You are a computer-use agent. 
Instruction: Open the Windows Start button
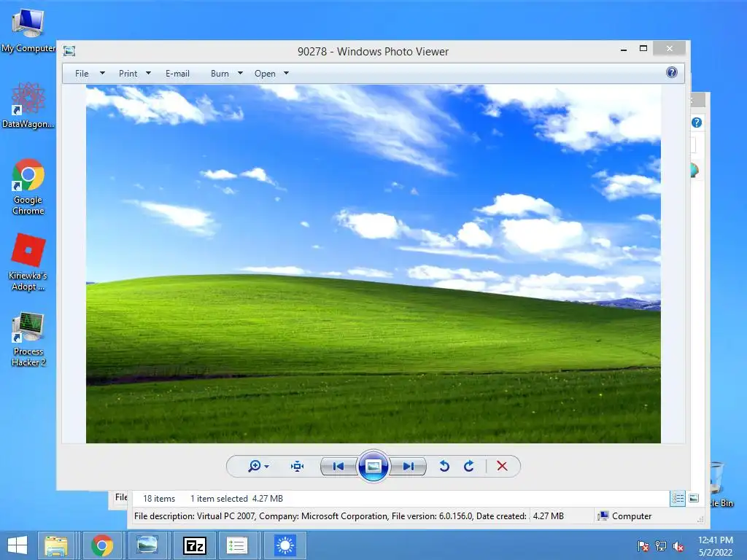click(18, 545)
